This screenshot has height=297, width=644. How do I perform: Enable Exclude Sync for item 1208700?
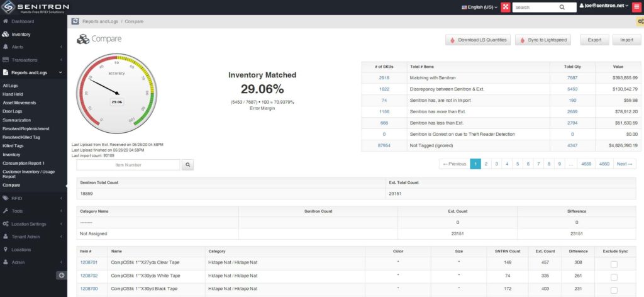pos(614,290)
